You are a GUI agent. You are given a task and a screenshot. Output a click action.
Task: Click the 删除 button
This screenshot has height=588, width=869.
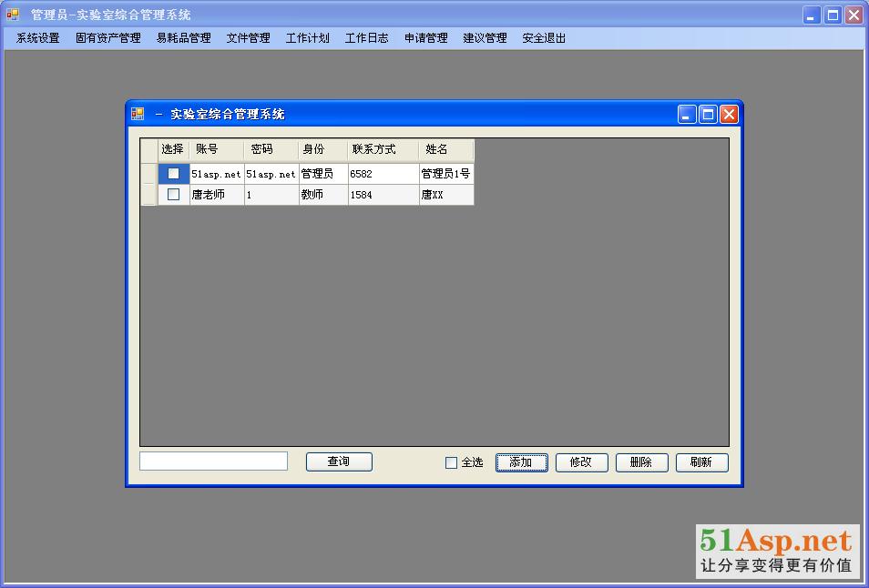coord(642,462)
